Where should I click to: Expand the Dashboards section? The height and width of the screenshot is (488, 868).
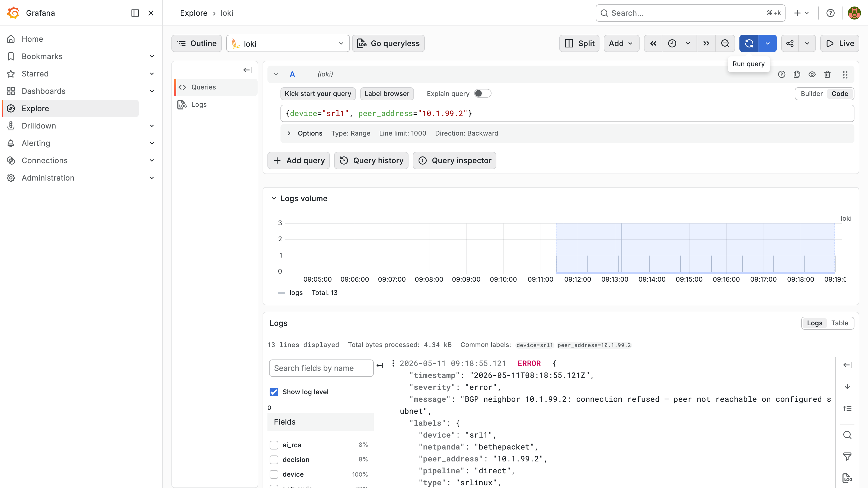(152, 91)
